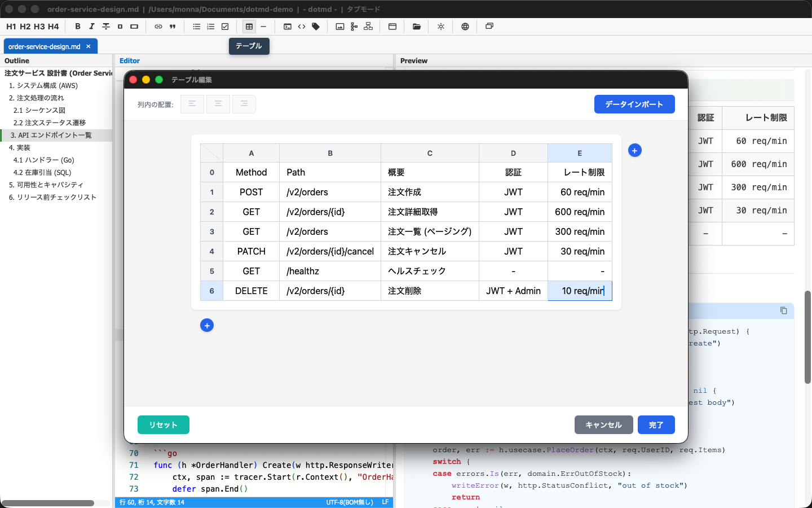The width and height of the screenshot is (812, 508).
Task: Click the table icon in the toolbar
Action: [249, 27]
